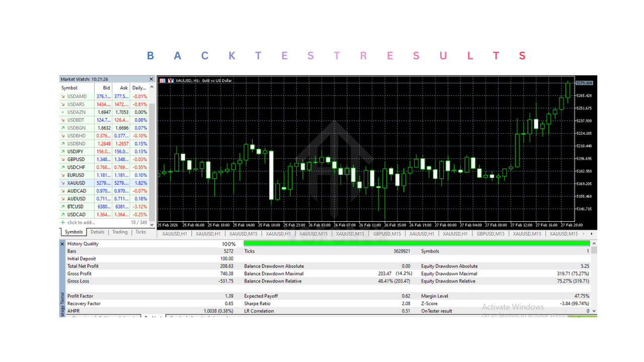The height and width of the screenshot is (362, 644).
Task: Click the scroll-up arrow in Market Watch list
Action: [x=152, y=87]
